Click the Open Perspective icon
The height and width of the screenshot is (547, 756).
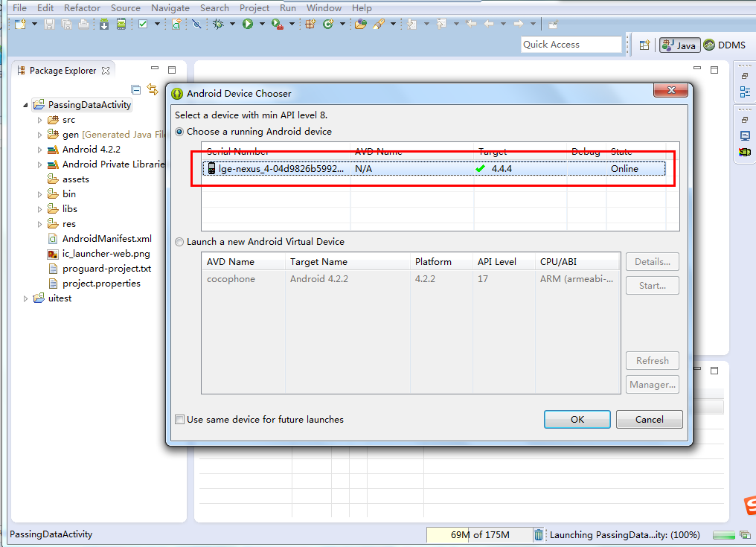(644, 45)
